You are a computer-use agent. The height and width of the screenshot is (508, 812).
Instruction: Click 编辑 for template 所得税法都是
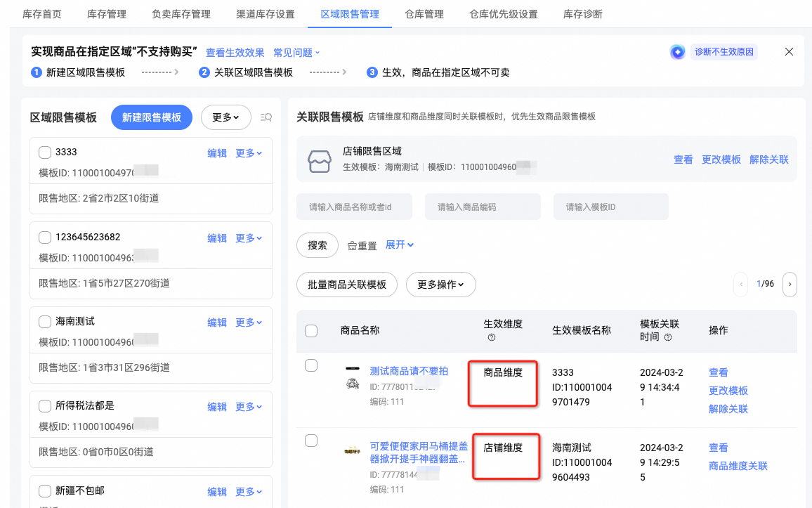(217, 407)
